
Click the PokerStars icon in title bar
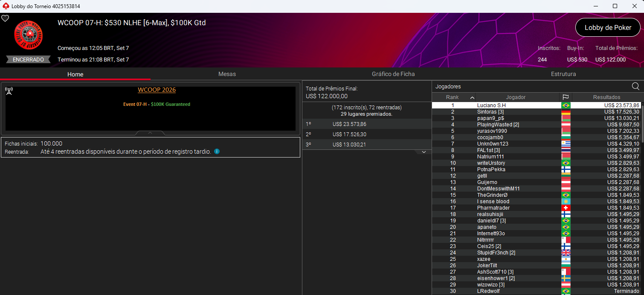pyautogui.click(x=6, y=6)
